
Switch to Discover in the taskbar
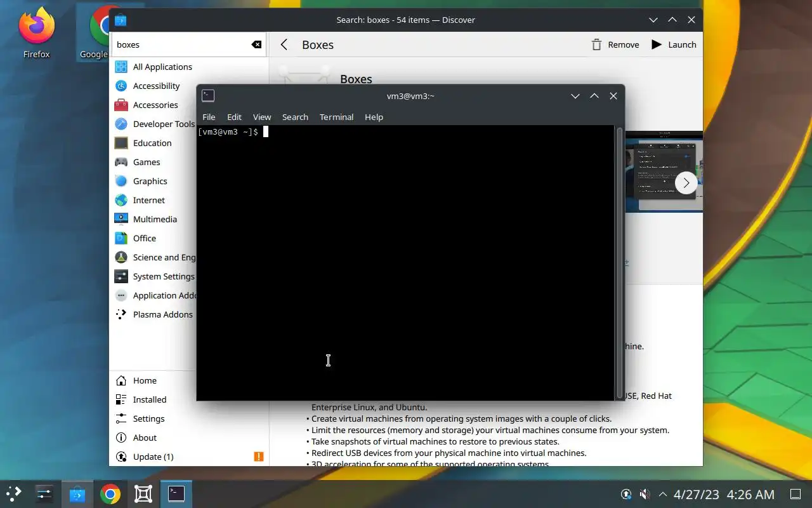pyautogui.click(x=77, y=493)
